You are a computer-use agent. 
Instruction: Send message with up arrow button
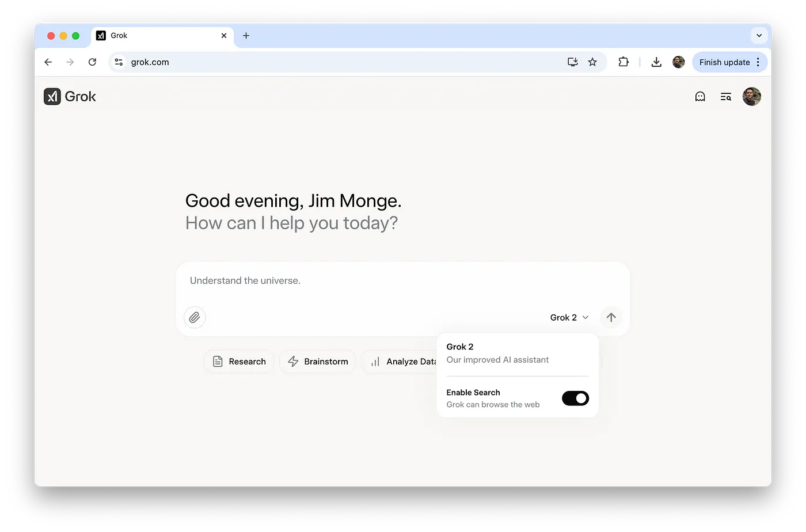[x=611, y=317]
